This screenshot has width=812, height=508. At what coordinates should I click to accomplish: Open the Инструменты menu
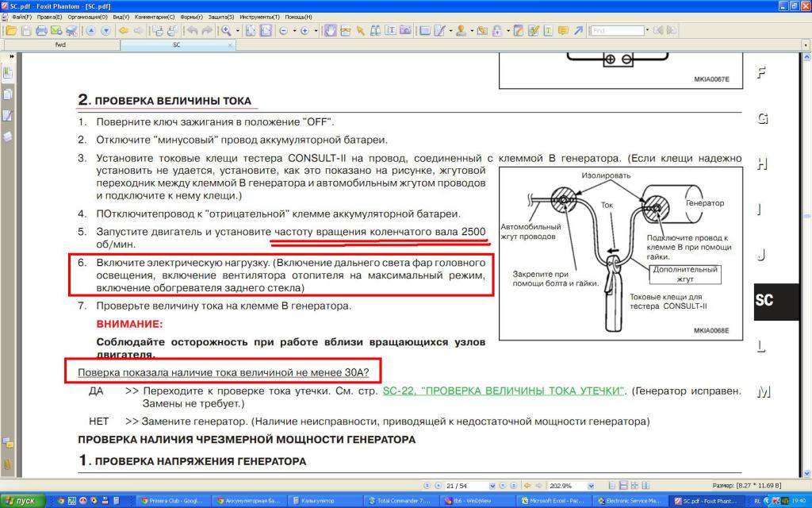click(261, 17)
